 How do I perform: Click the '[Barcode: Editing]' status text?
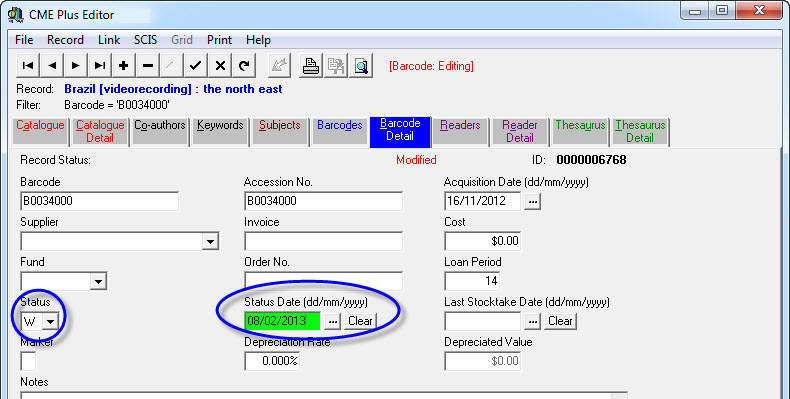431,66
